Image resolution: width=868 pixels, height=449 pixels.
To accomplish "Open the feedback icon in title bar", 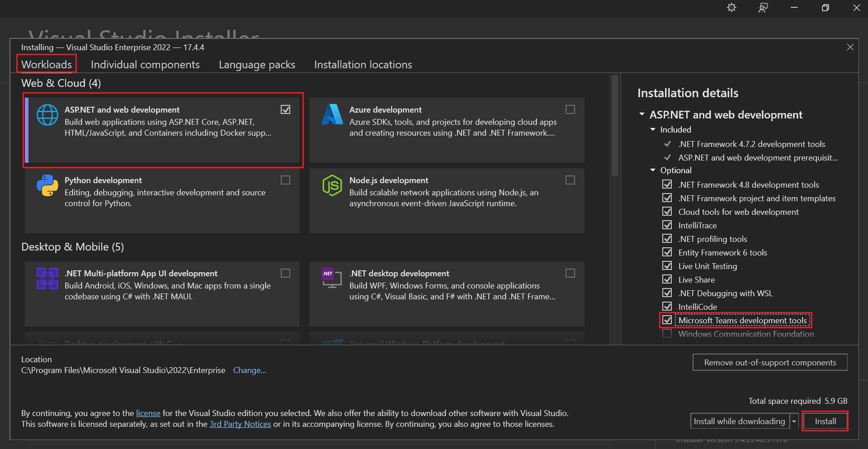I will [763, 8].
